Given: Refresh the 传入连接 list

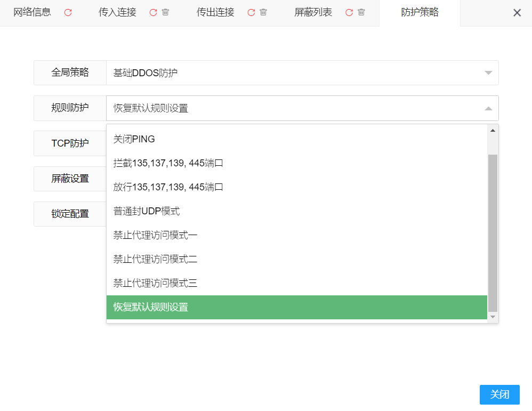Looking at the screenshot, I should click(x=153, y=13).
